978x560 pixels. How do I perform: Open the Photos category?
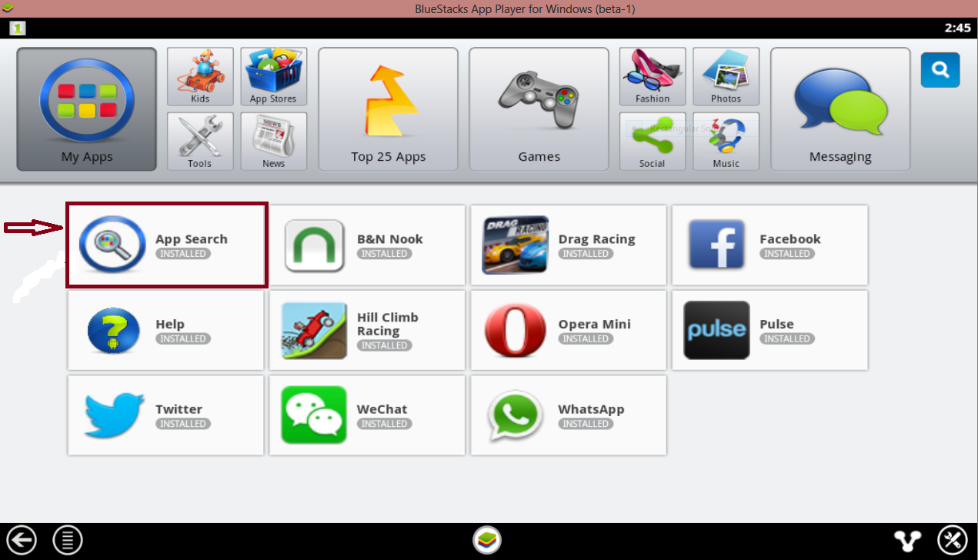coord(726,77)
